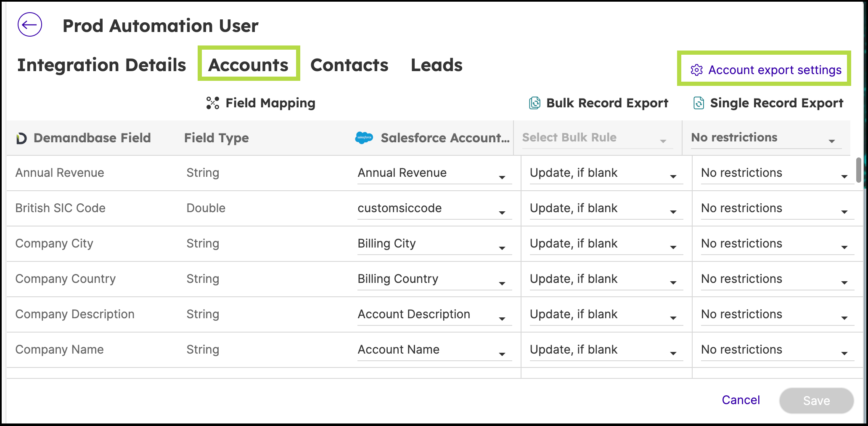Open header No restrictions dropdown
Image resolution: width=868 pixels, height=426 pixels.
tap(766, 138)
